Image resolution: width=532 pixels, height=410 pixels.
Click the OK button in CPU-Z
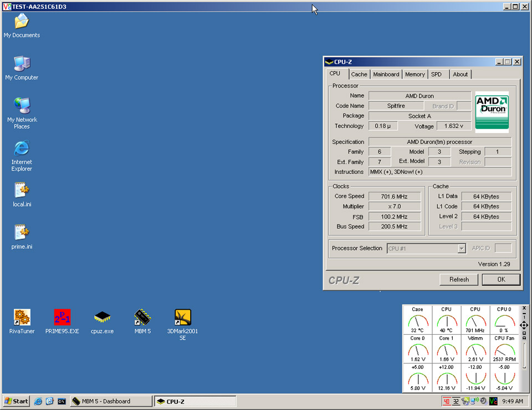[x=501, y=279]
